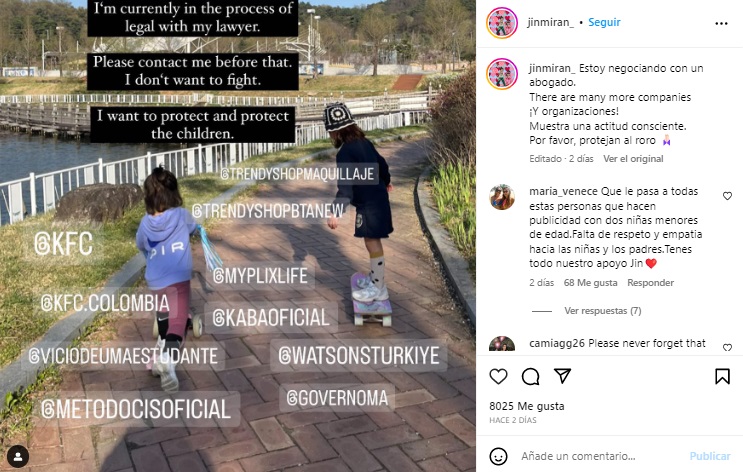Open jinmiran_ header profile picture
The height and width of the screenshot is (472, 743).
(x=502, y=23)
